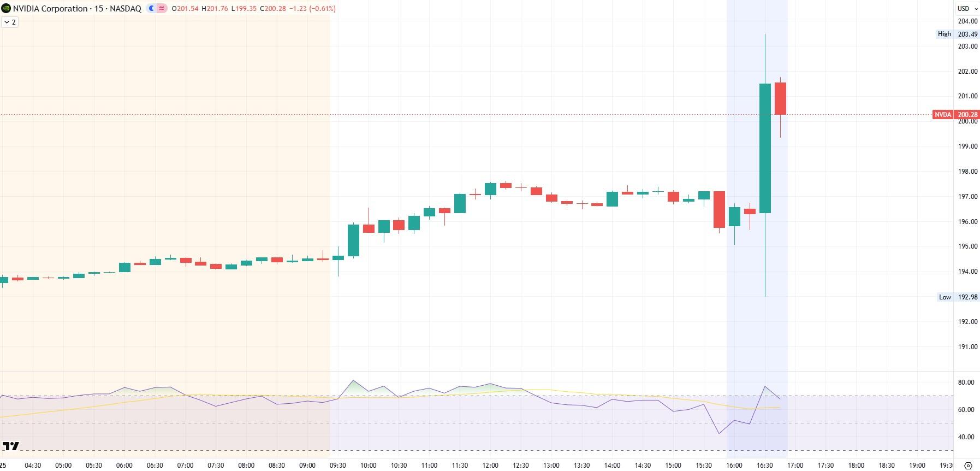Click the large red 15:45 candle

coord(719,209)
